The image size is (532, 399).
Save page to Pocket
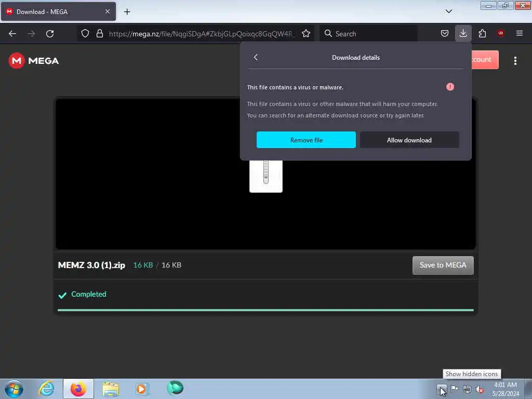tap(445, 33)
